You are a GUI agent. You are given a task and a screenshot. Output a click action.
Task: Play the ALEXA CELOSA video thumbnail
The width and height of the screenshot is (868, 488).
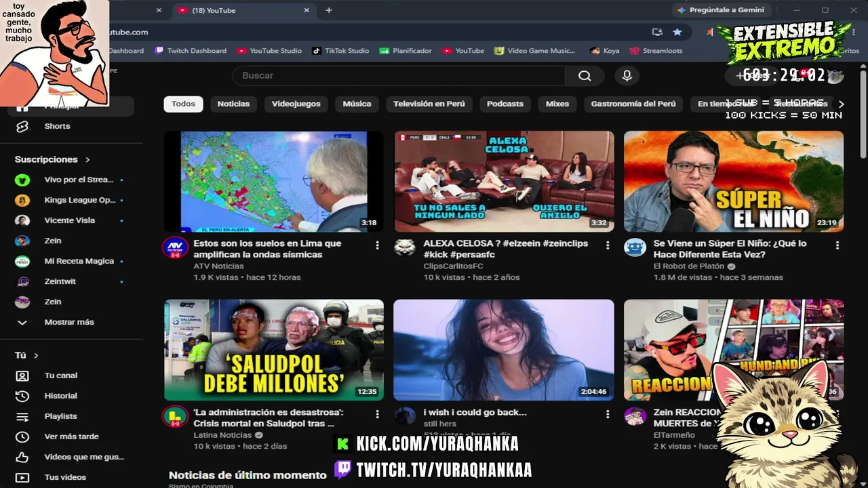[504, 182]
